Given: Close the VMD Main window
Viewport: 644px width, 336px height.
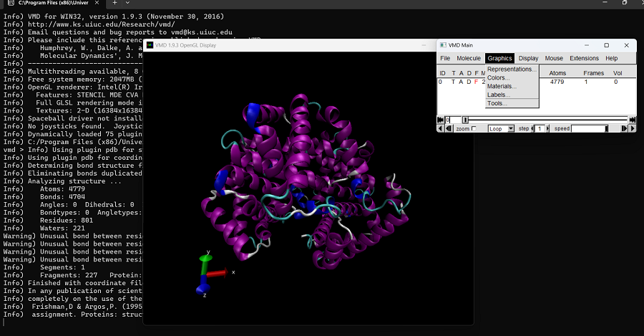Looking at the screenshot, I should tap(626, 45).
